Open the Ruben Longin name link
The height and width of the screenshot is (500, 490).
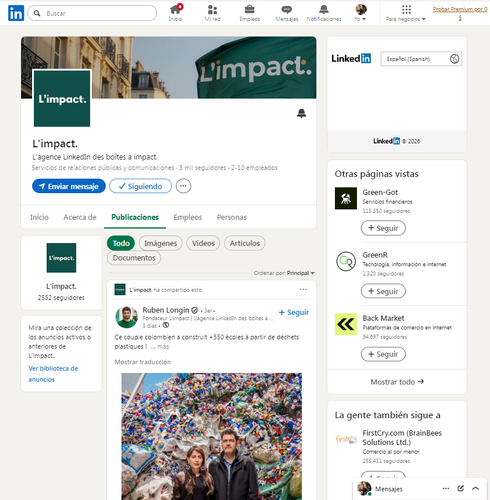point(166,310)
